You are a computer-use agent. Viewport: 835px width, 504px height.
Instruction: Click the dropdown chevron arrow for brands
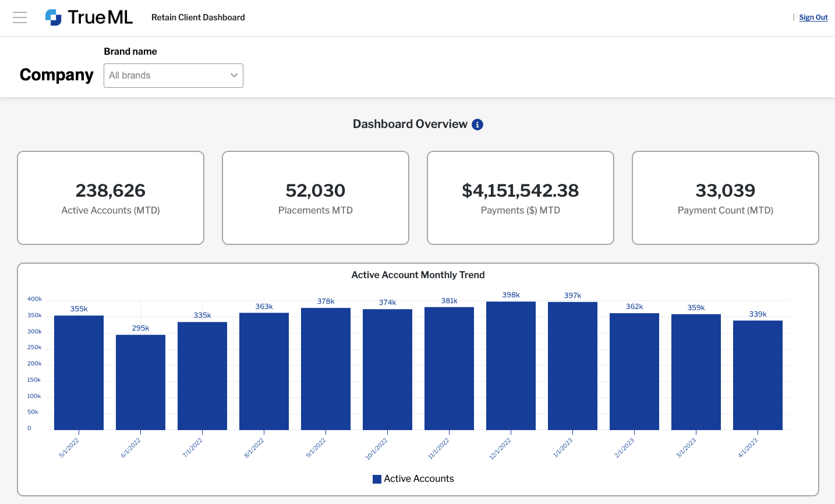[234, 76]
